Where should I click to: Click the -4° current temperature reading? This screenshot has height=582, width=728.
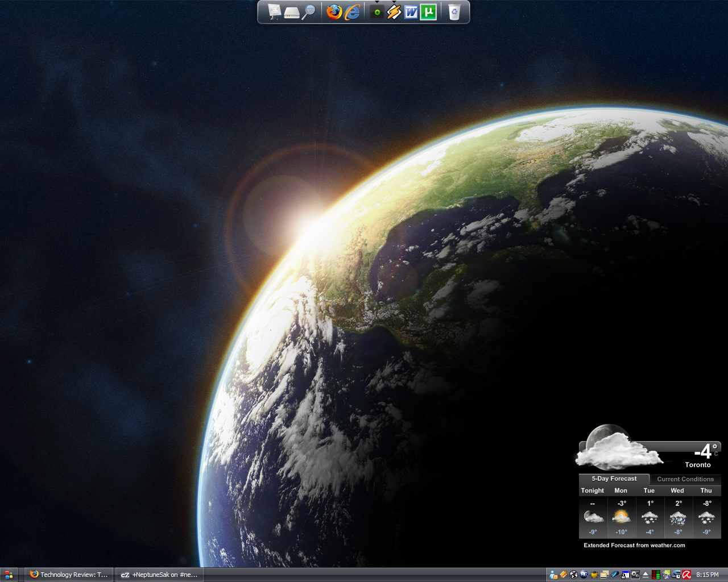tap(706, 451)
